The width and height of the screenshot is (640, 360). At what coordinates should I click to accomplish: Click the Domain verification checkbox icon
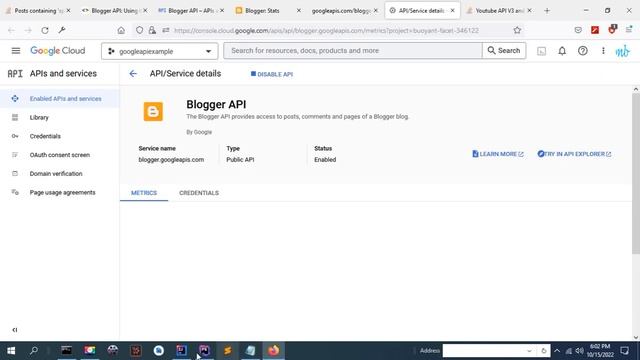point(15,173)
